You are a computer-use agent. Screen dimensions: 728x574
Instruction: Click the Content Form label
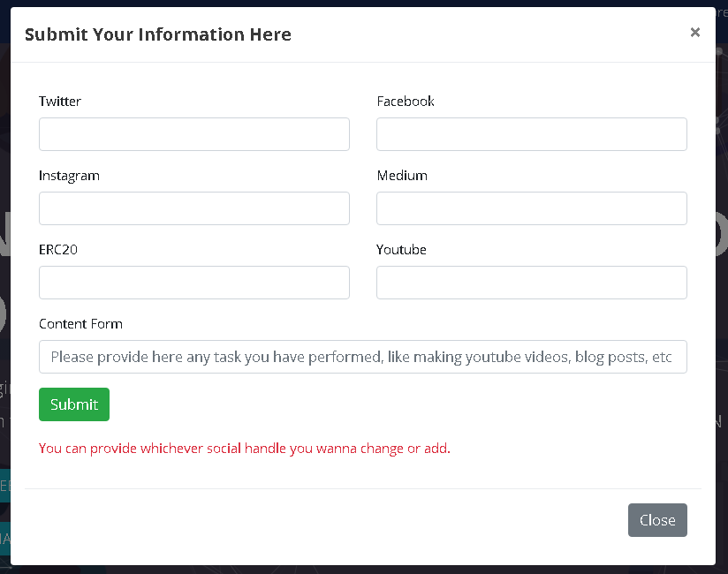80,324
